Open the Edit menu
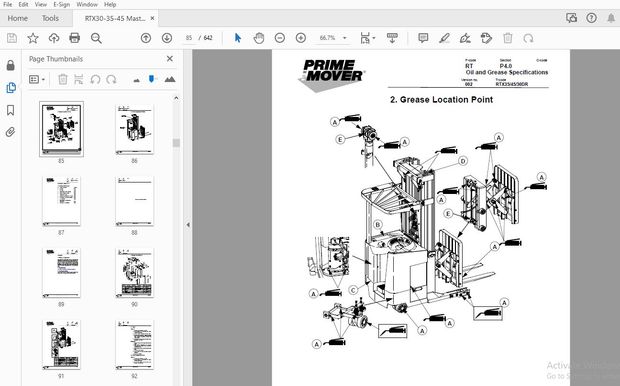The height and width of the screenshot is (386, 620). pyautogui.click(x=23, y=4)
